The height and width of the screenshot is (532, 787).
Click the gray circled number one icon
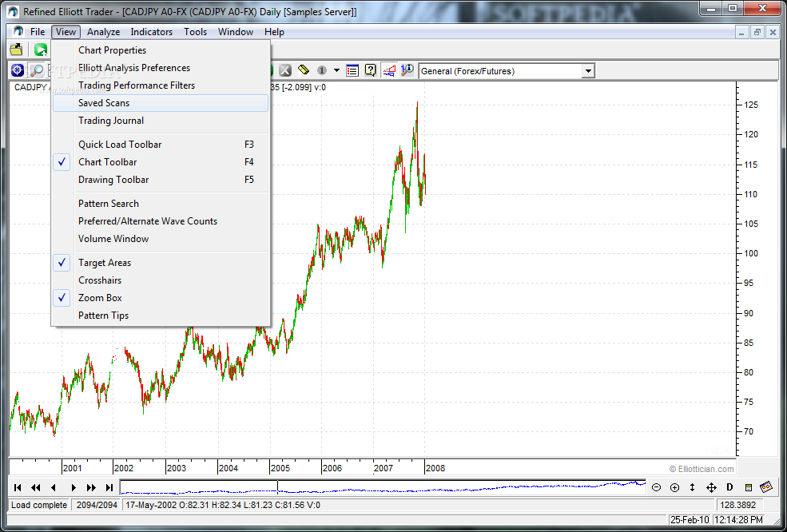click(322, 70)
